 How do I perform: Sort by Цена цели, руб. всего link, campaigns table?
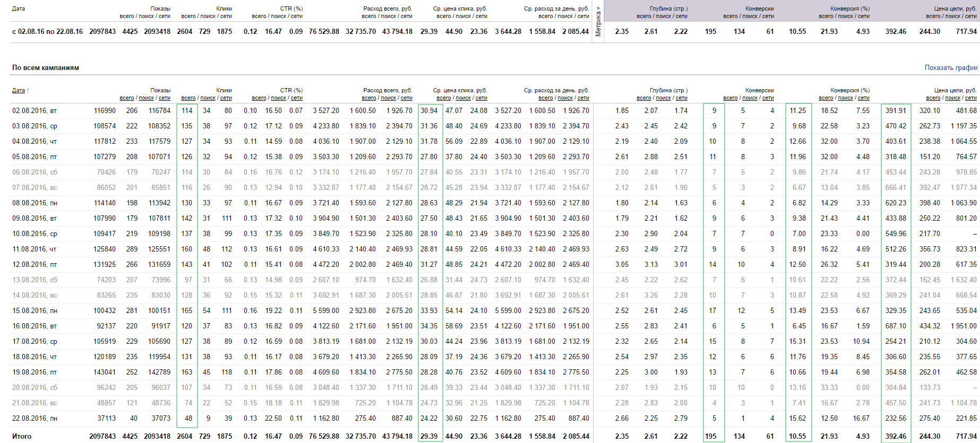click(x=933, y=98)
